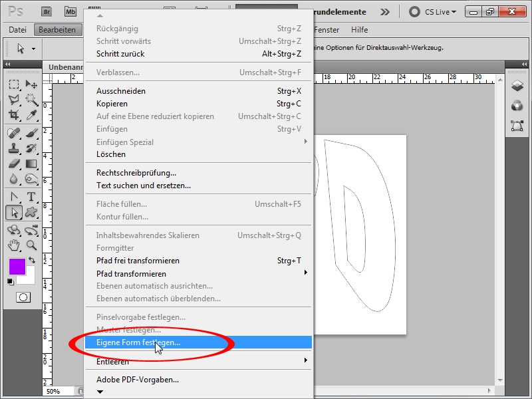Show more workspaces with double chevron
This screenshot has width=532, height=399.
(x=385, y=12)
